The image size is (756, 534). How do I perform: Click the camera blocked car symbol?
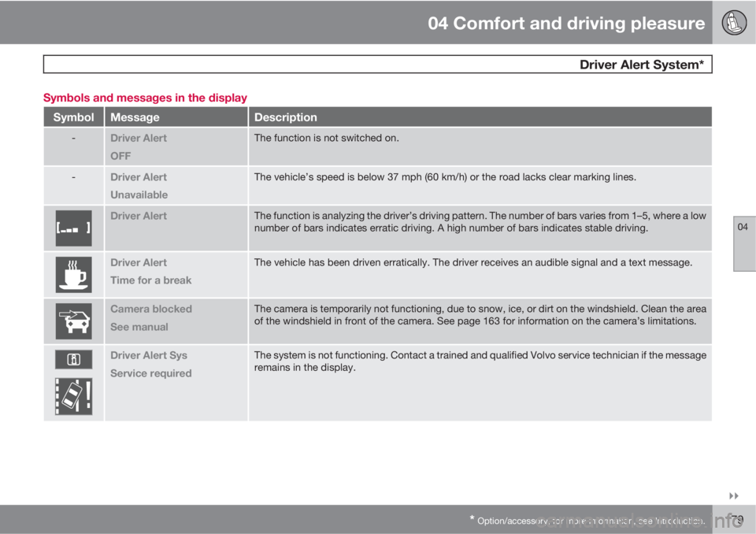pos(73,321)
